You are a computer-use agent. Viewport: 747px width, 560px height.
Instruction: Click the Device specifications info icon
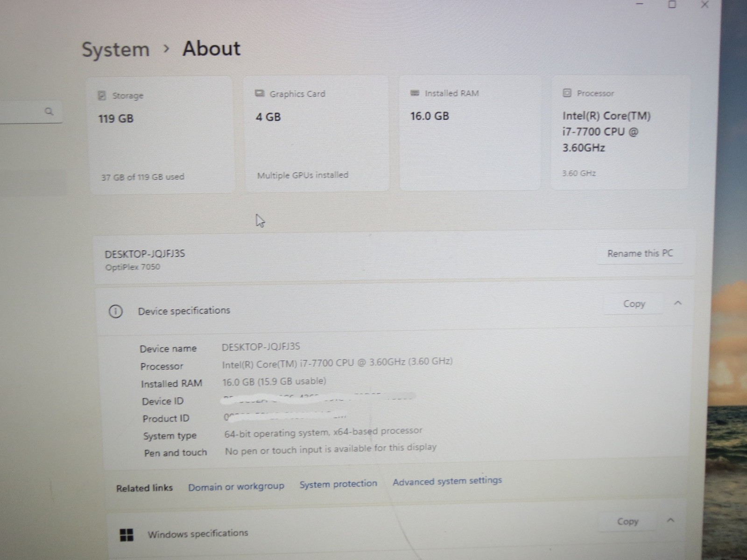pos(115,311)
